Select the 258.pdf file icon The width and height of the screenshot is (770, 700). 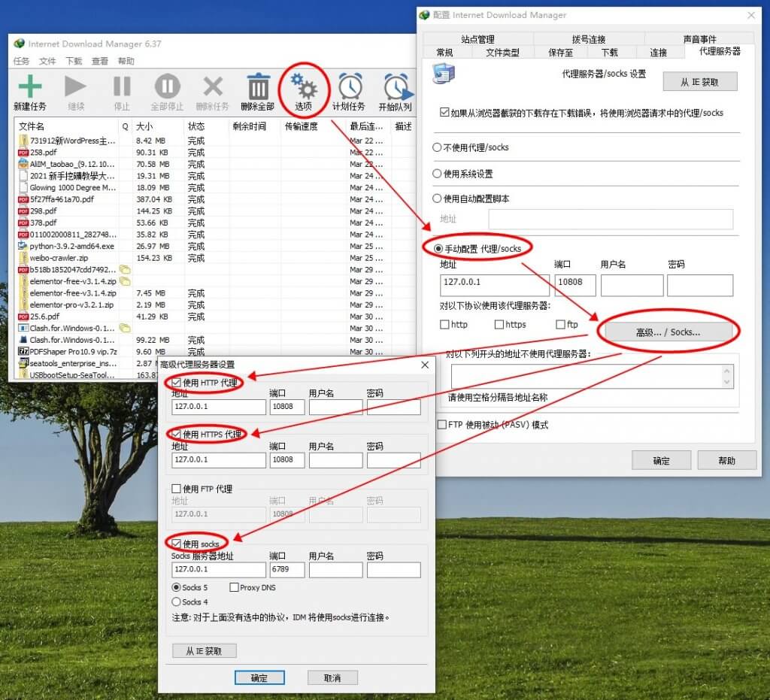pos(23,152)
